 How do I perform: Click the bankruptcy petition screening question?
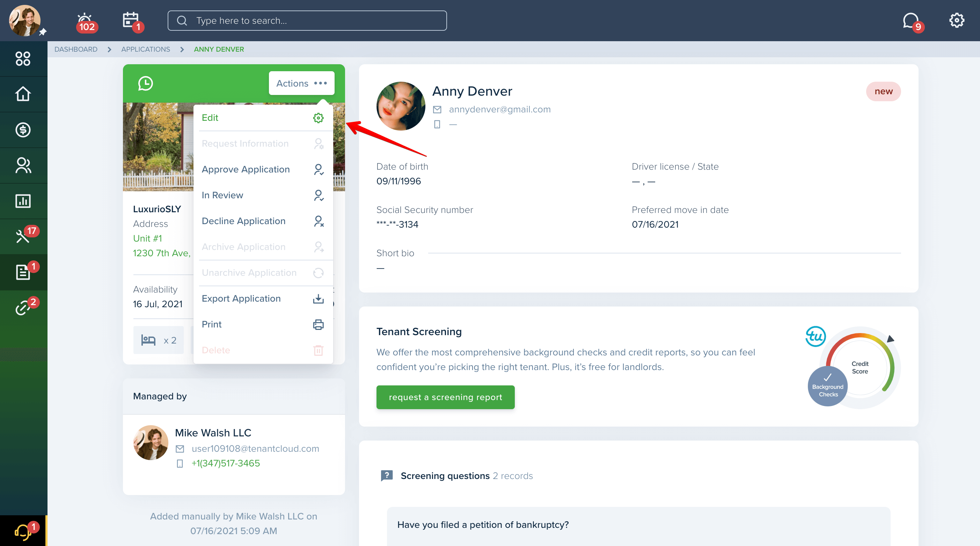pyautogui.click(x=483, y=525)
